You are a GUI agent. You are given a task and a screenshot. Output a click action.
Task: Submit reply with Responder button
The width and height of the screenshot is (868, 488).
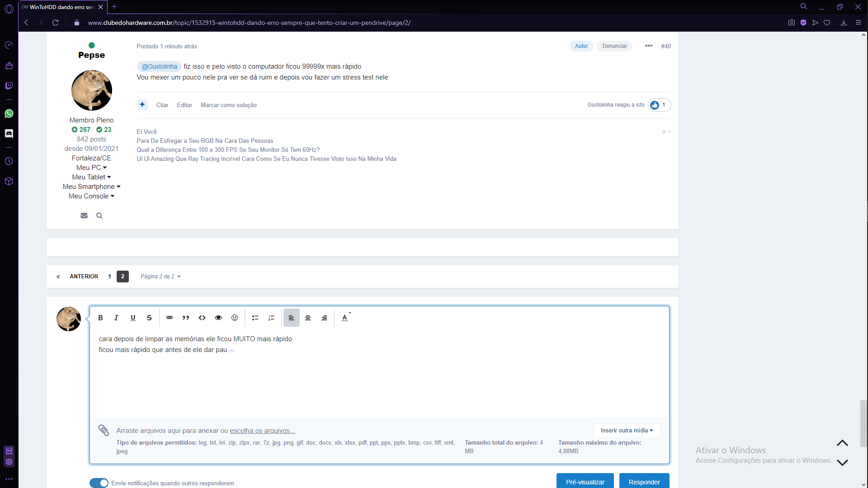click(x=644, y=482)
